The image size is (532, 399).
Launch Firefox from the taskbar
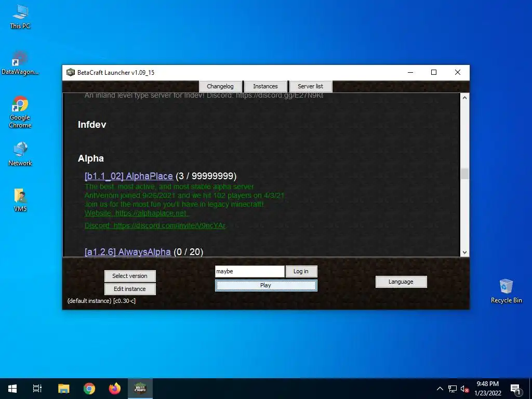[115, 389]
